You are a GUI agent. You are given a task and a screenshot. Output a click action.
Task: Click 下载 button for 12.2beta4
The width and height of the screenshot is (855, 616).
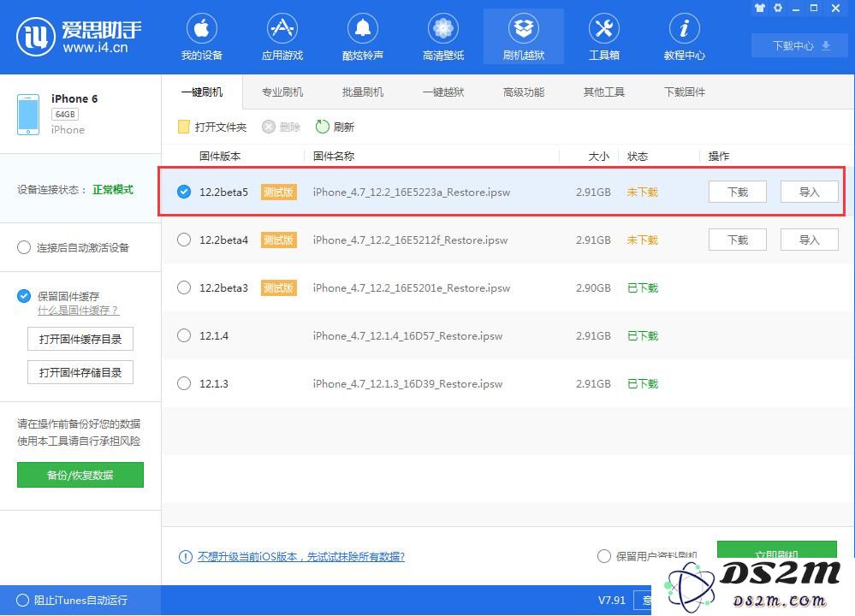737,240
